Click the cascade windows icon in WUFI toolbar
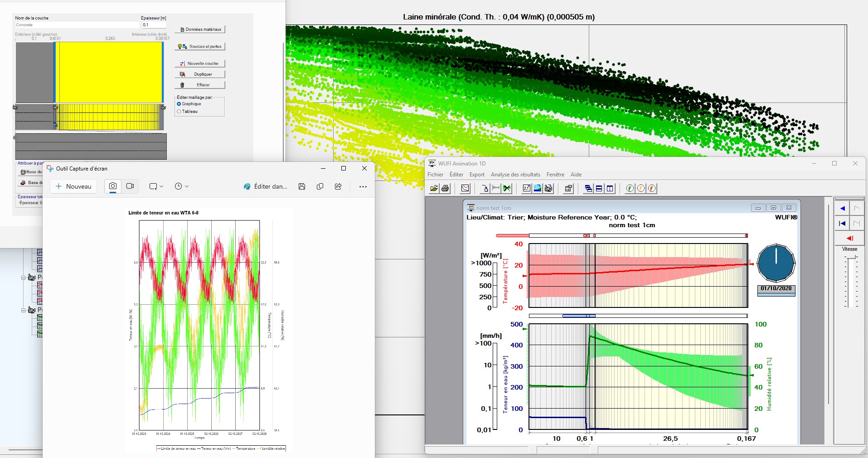 pyautogui.click(x=588, y=189)
